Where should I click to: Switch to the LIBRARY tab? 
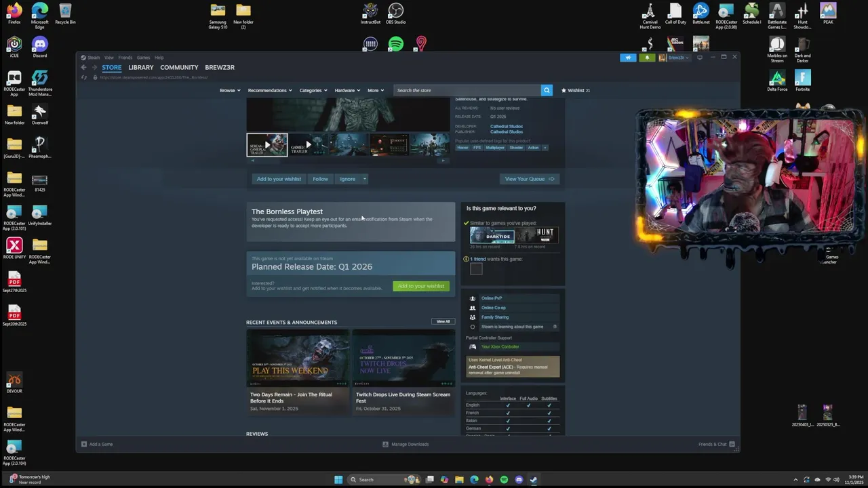141,67
